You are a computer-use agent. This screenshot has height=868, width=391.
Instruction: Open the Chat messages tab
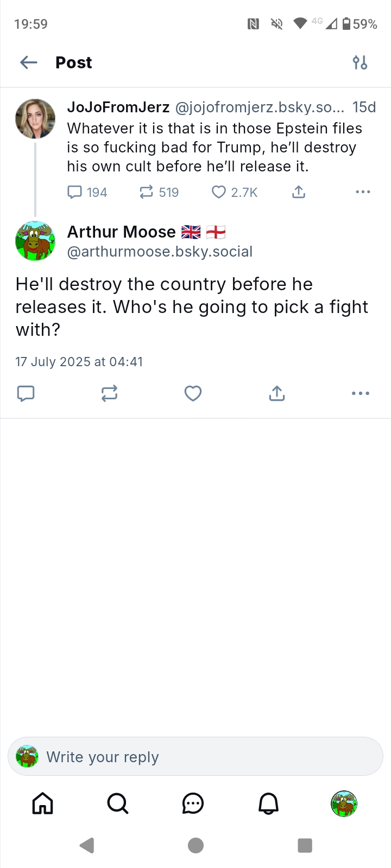tap(193, 803)
